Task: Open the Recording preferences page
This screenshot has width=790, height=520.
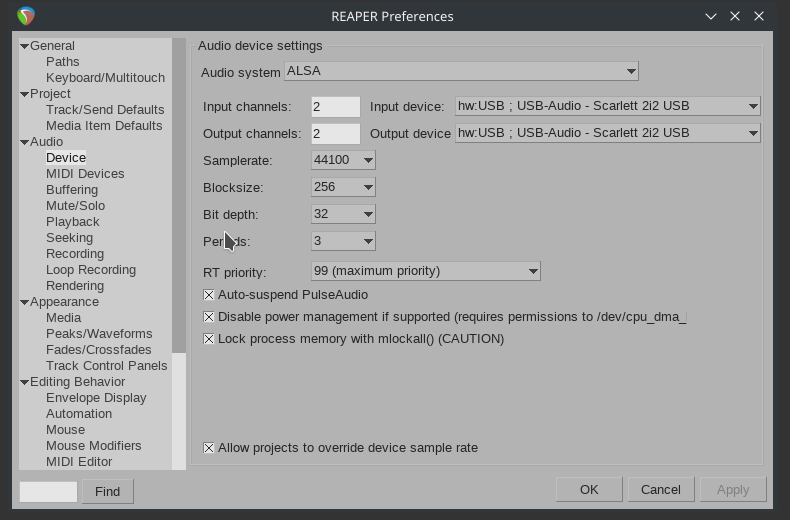Action: coord(75,253)
